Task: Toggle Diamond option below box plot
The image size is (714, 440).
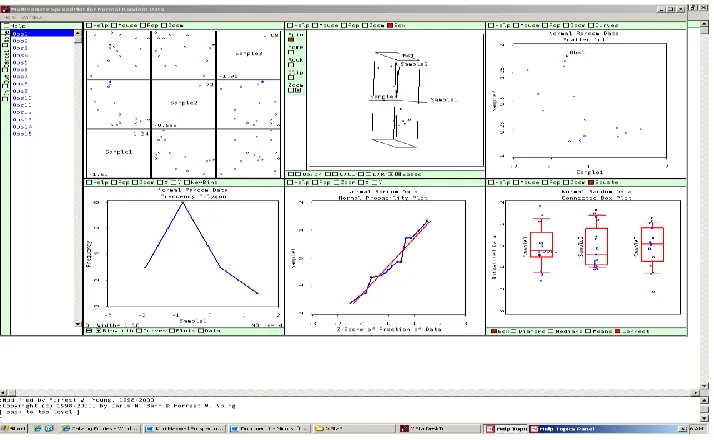Action: pos(514,332)
